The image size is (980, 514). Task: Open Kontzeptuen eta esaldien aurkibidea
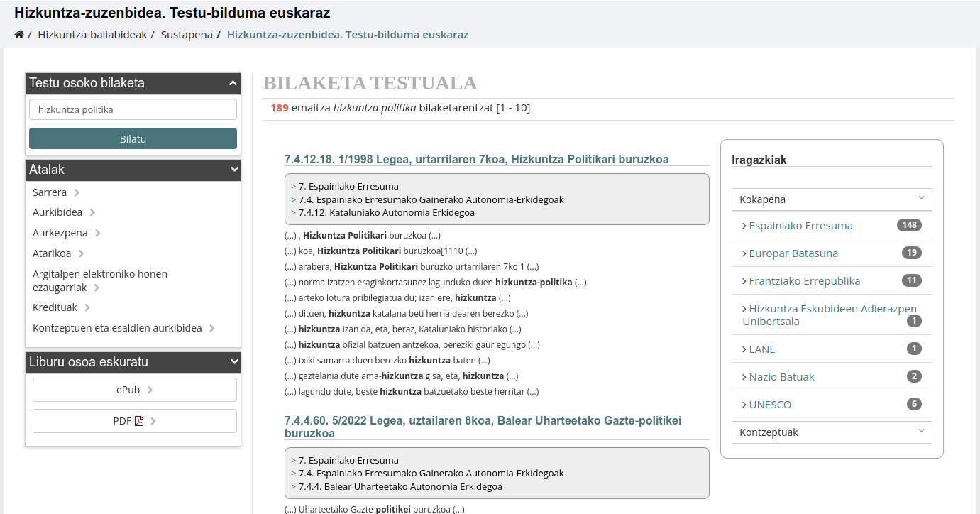(117, 328)
